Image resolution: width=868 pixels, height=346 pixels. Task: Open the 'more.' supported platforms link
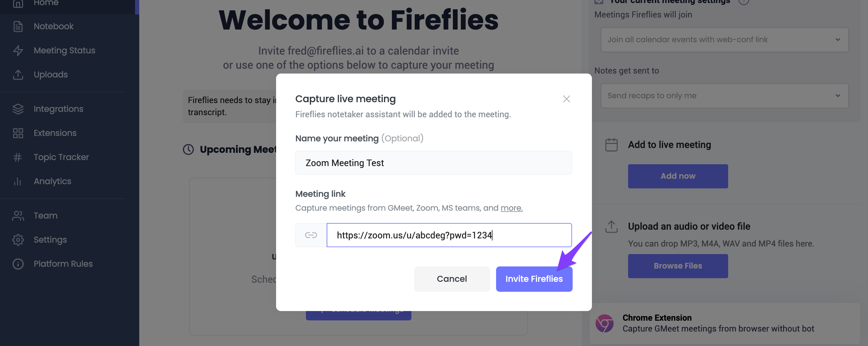(511, 208)
